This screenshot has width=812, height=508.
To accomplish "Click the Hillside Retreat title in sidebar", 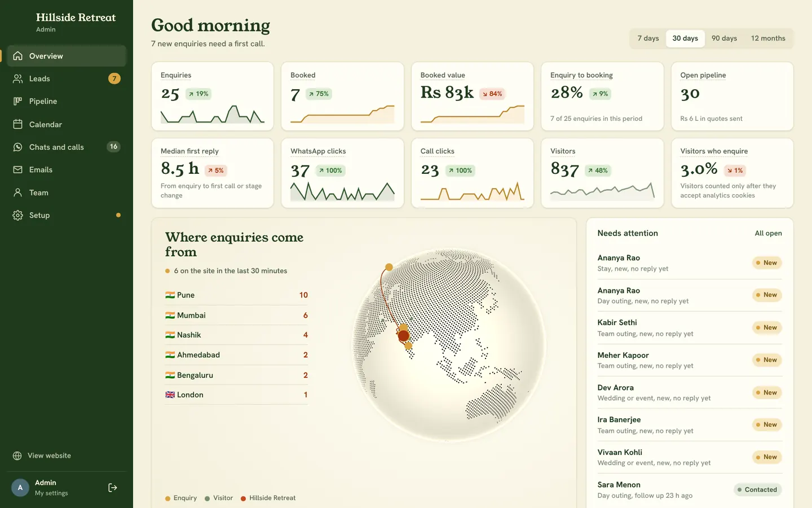I will pyautogui.click(x=76, y=17).
